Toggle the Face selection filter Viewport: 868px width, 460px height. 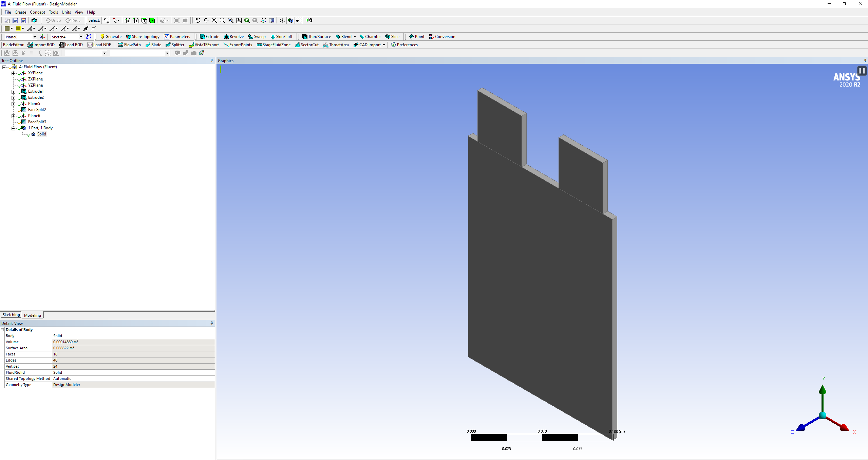144,20
